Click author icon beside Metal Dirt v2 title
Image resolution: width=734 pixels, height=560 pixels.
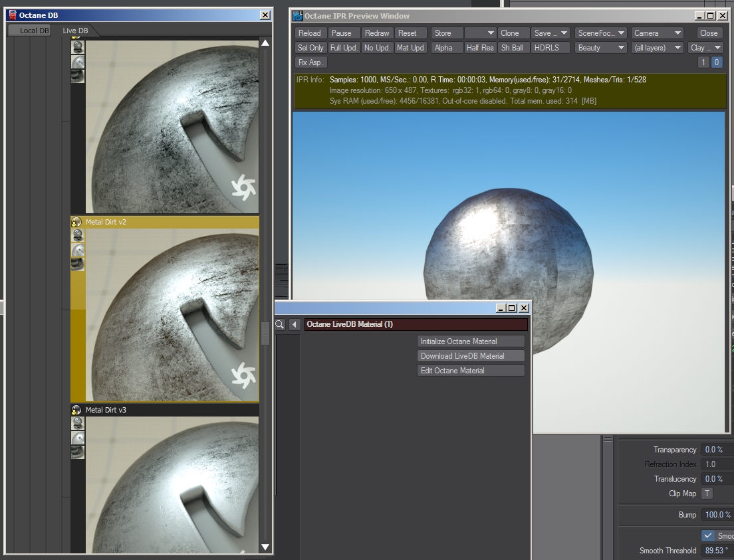(x=76, y=222)
